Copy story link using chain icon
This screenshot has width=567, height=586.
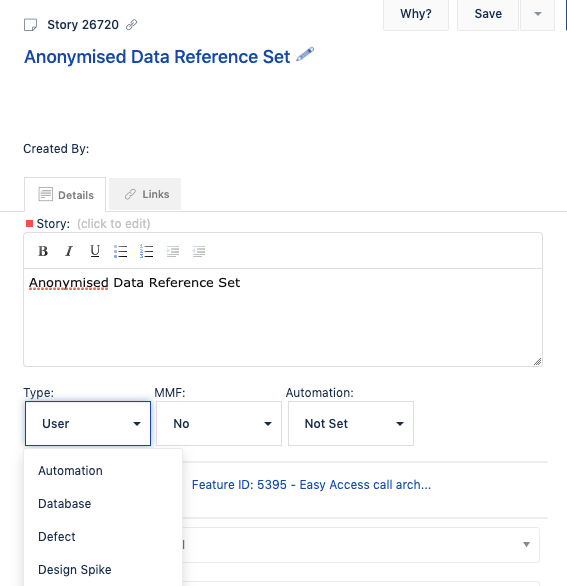coord(132,25)
